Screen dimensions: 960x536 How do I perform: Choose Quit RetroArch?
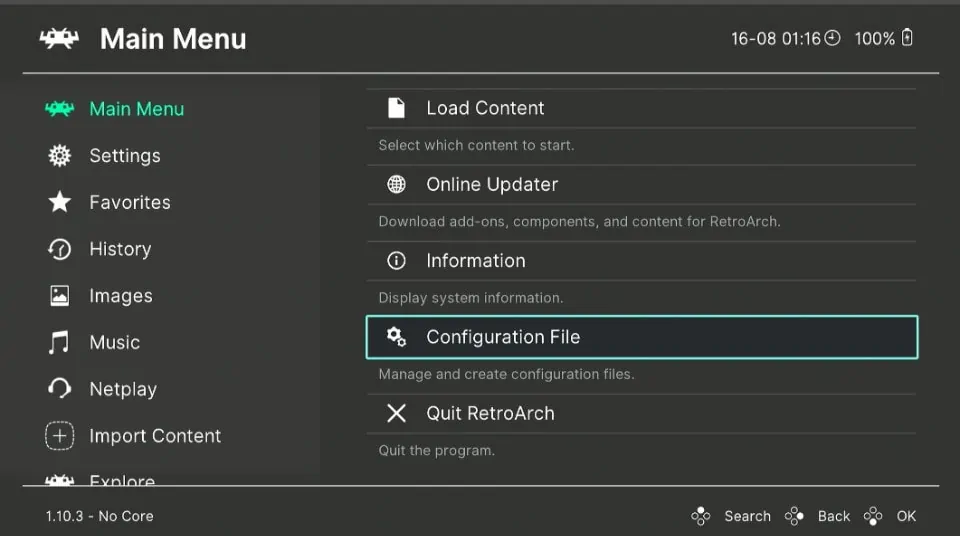pos(641,413)
